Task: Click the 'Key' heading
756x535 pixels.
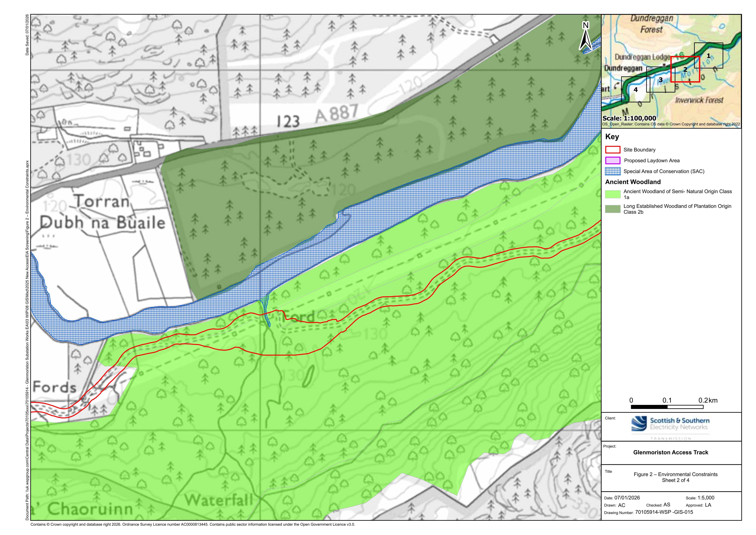Action: click(612, 137)
